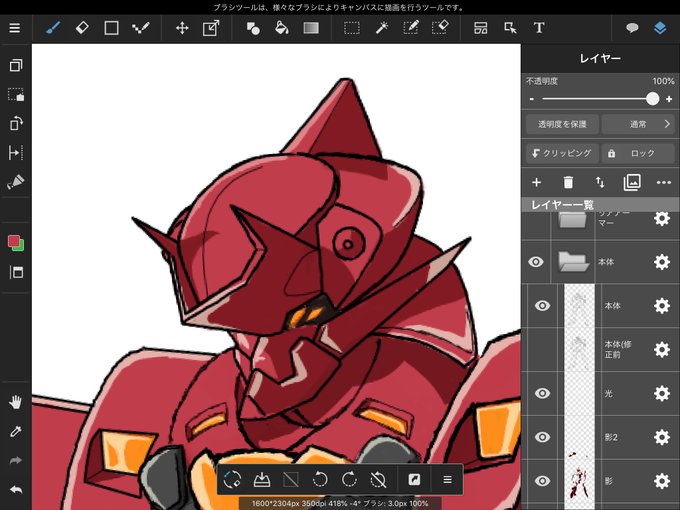Expand the 本体 folder icon
The height and width of the screenshot is (510, 680).
[x=573, y=262]
